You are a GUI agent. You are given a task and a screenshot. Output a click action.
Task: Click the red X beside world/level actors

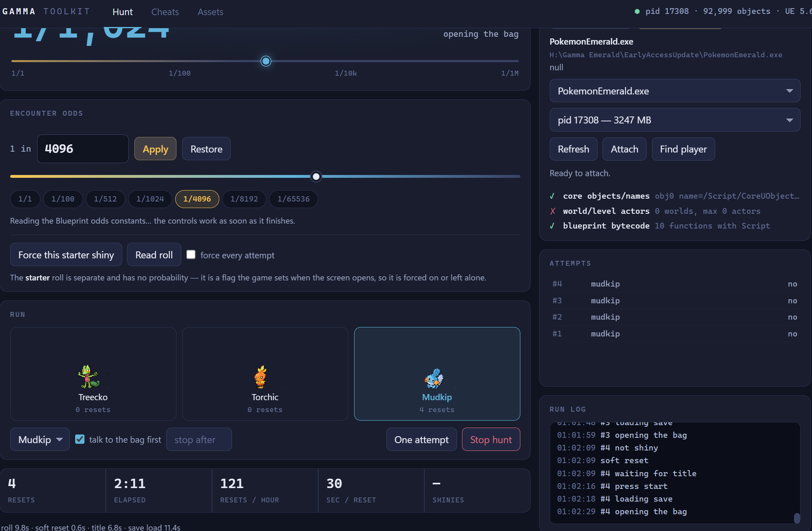pyautogui.click(x=553, y=211)
